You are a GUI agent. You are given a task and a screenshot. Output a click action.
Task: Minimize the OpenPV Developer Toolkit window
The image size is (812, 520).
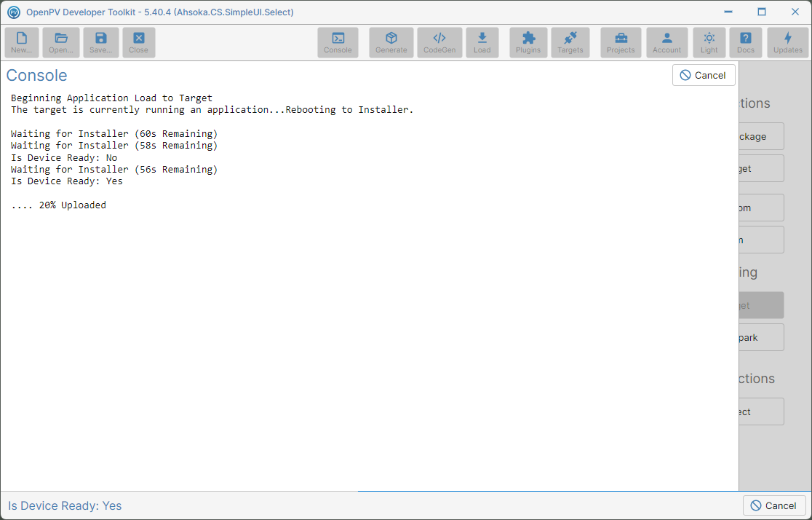tap(728, 12)
